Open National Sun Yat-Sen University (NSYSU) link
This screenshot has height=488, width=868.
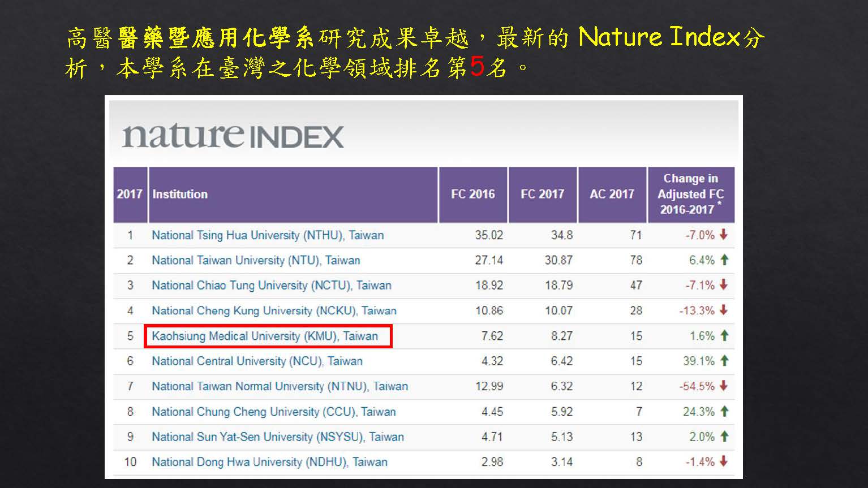pos(278,437)
